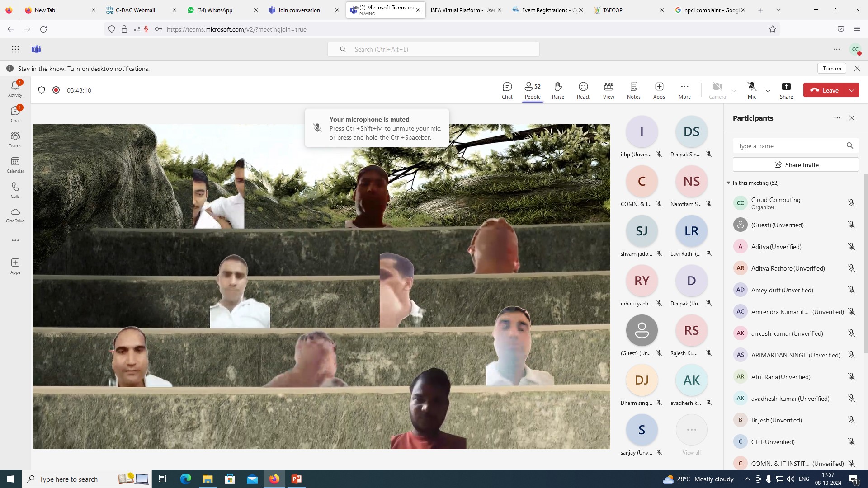This screenshot has width=868, height=488.
Task: Toggle the People participants panel
Action: (533, 90)
